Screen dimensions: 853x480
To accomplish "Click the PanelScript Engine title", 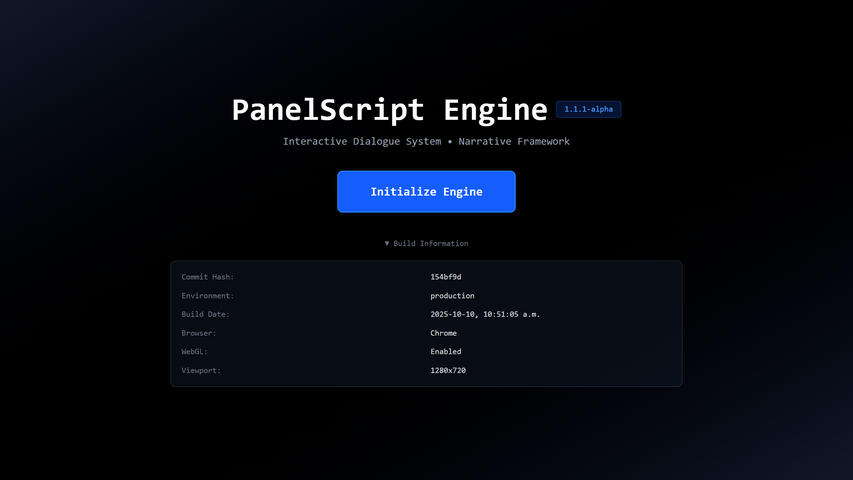I will (x=390, y=109).
